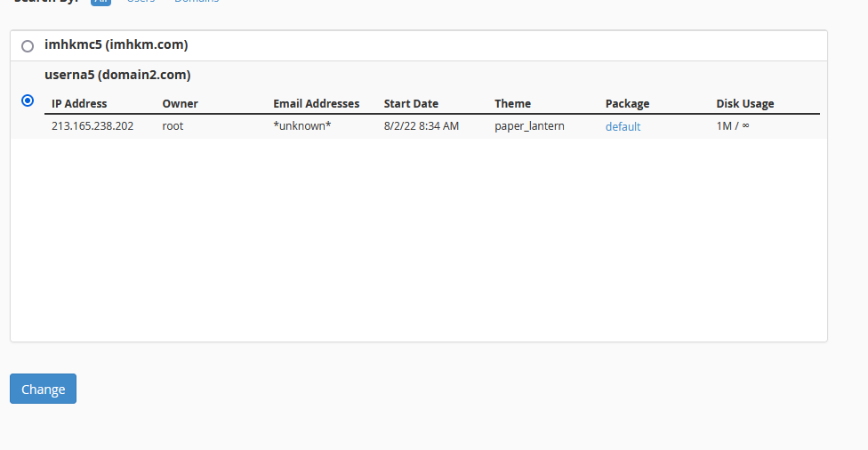868x450 pixels.
Task: Click the paper_lantern theme value
Action: click(529, 126)
